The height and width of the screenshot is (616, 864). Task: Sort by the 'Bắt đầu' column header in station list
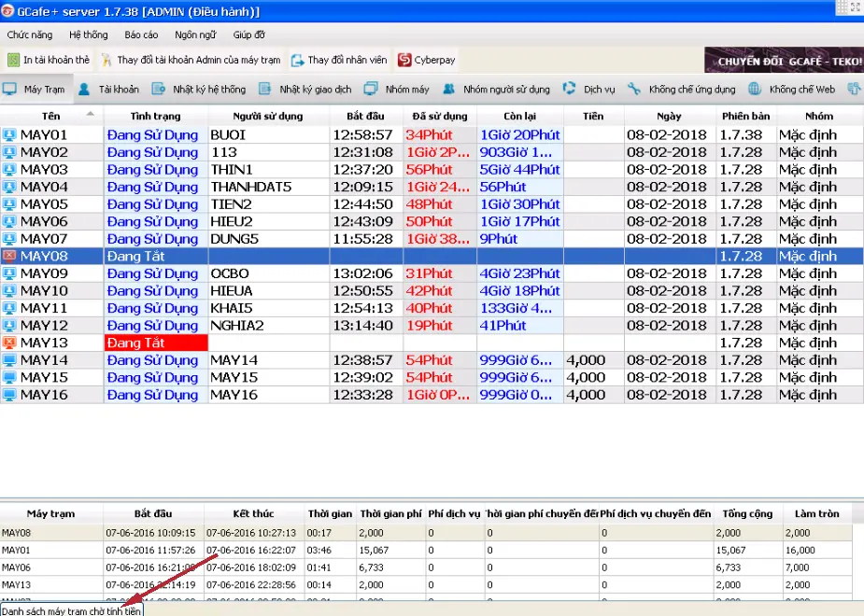[366, 116]
